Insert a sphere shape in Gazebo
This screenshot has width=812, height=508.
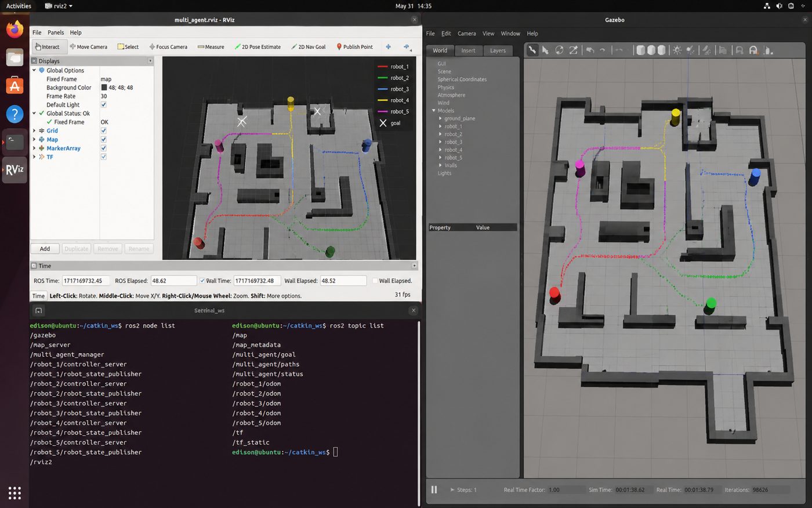(651, 50)
